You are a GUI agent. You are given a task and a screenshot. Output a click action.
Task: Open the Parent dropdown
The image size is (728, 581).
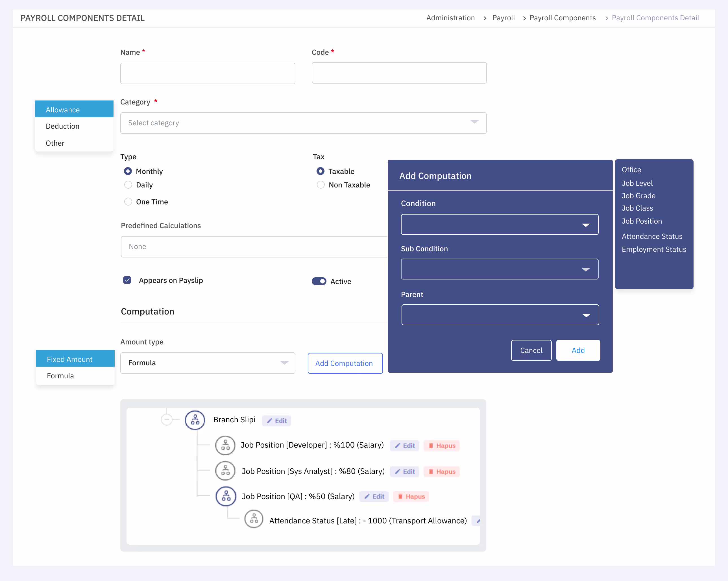500,315
